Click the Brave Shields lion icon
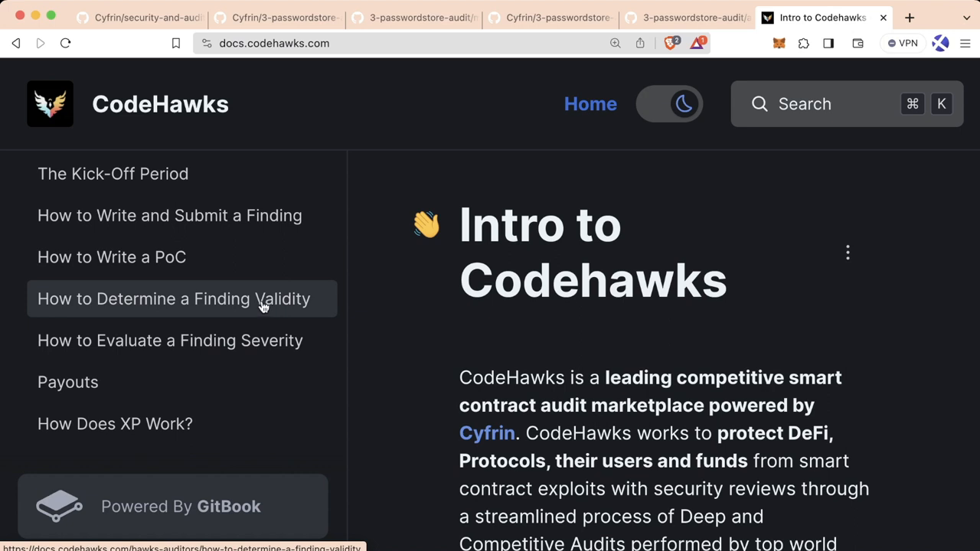Screen dimensions: 980x551 pyautogui.click(x=671, y=44)
